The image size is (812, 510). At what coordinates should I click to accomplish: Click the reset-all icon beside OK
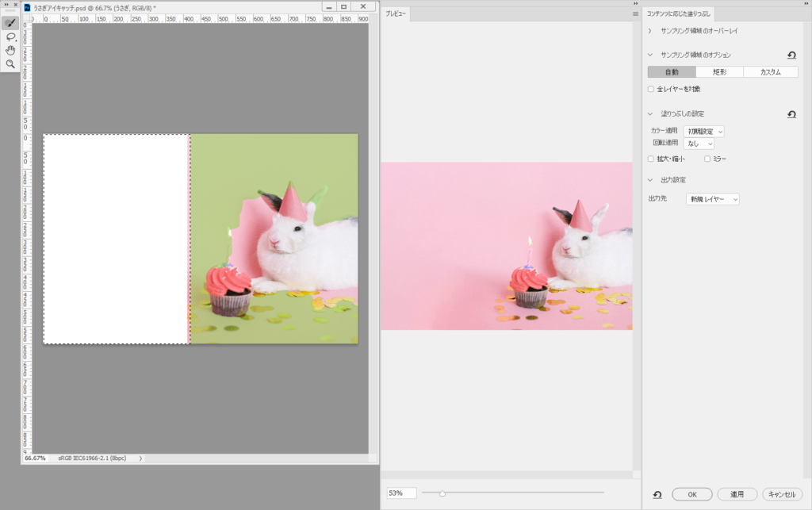point(657,494)
